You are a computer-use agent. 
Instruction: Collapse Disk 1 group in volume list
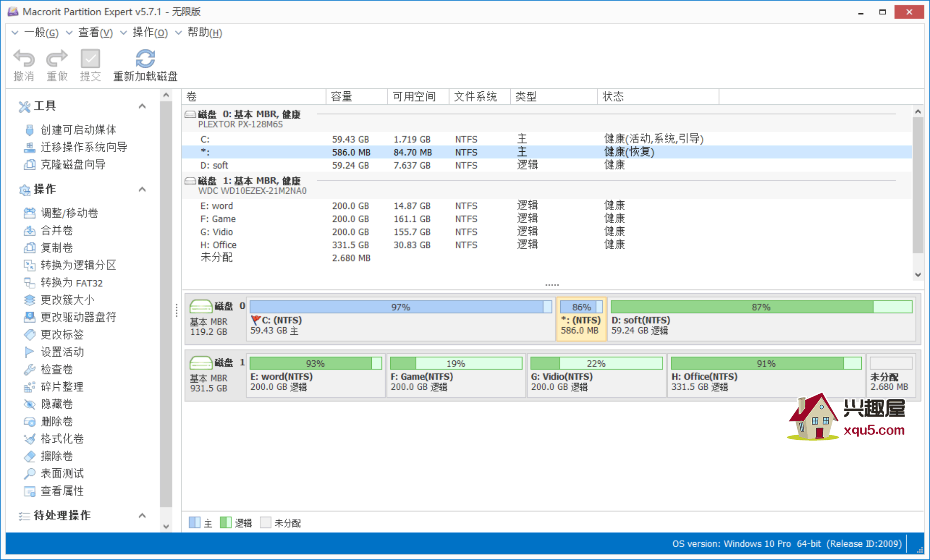coord(190,181)
